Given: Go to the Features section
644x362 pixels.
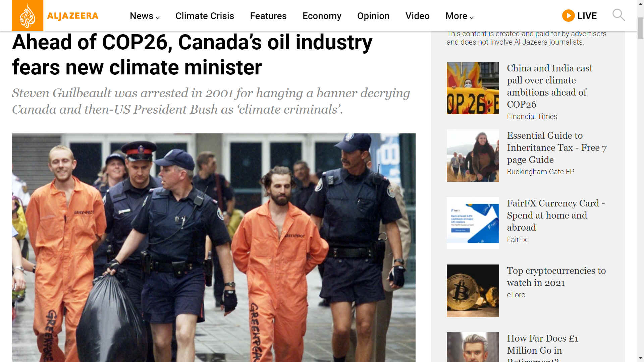Looking at the screenshot, I should [268, 16].
